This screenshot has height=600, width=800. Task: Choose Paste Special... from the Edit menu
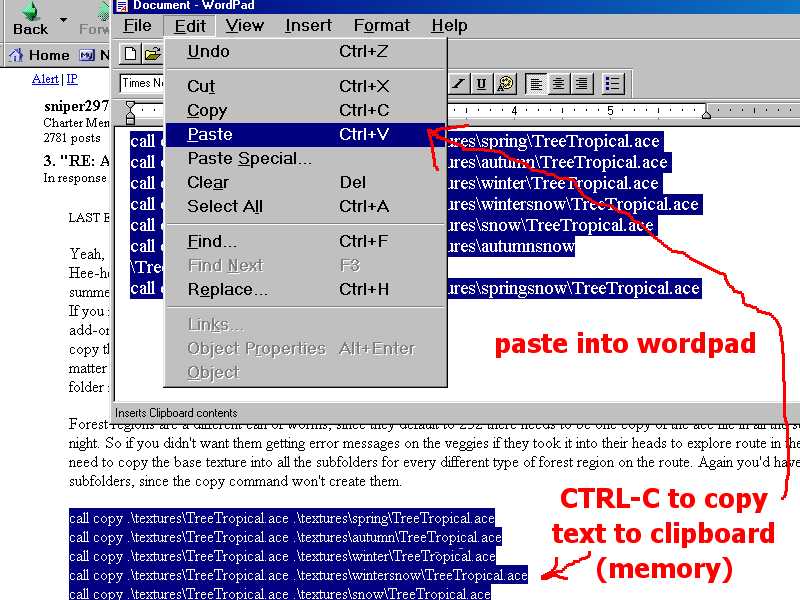[306, 159]
